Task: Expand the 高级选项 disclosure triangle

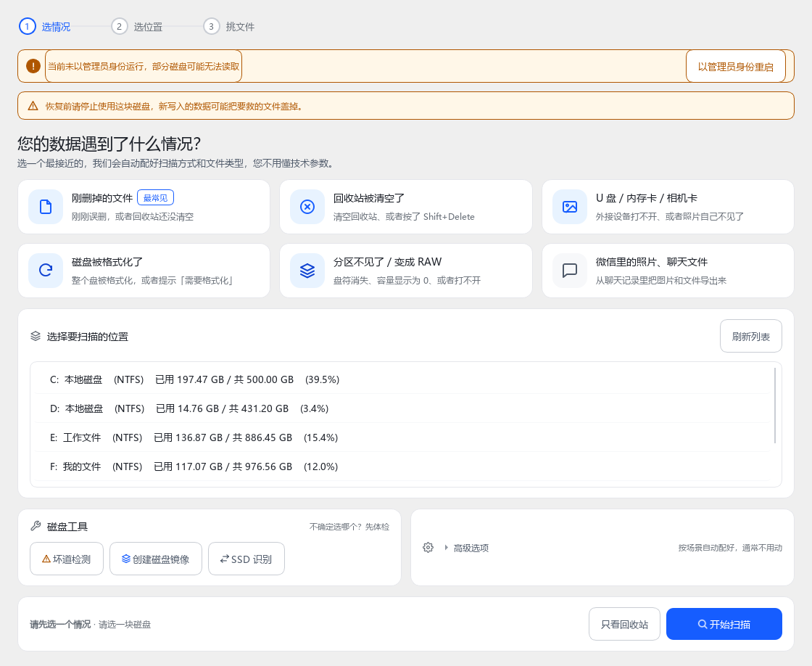Action: [446, 547]
